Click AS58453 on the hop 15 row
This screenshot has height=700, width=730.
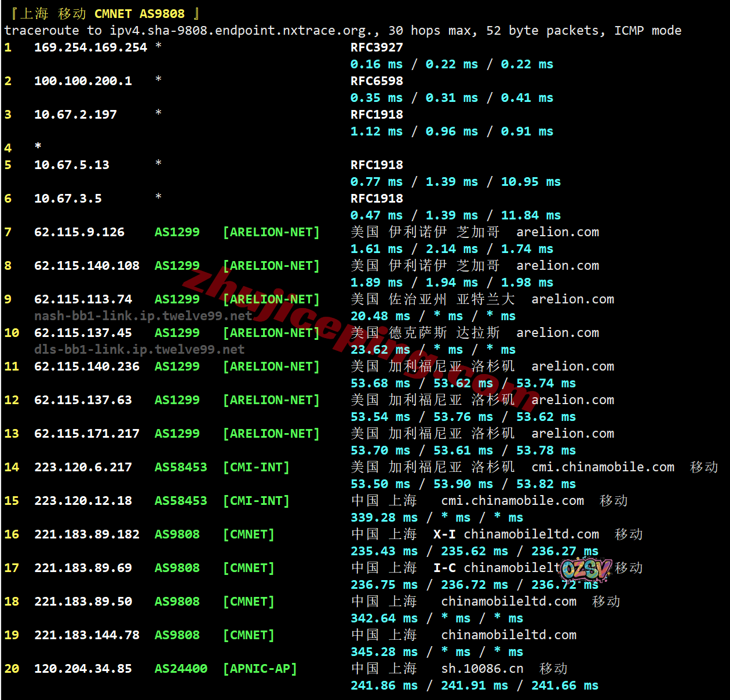click(x=180, y=501)
